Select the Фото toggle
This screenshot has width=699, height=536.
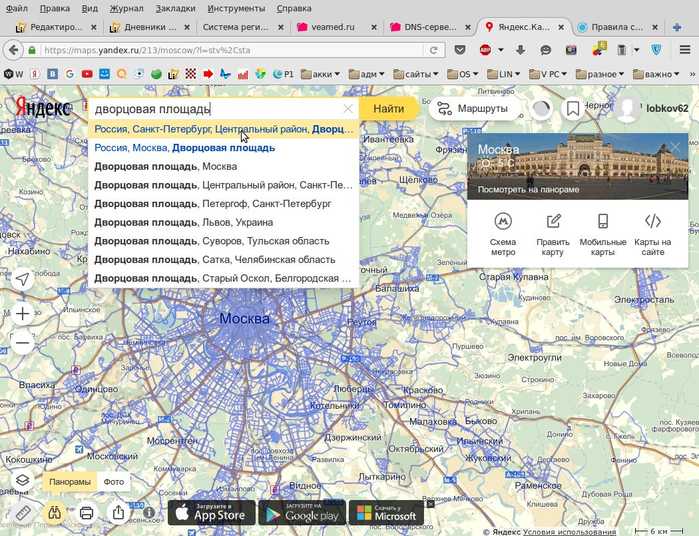tap(114, 482)
